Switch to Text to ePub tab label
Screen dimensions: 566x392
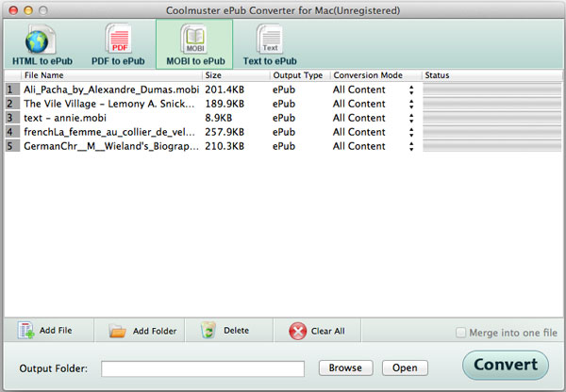tap(270, 61)
